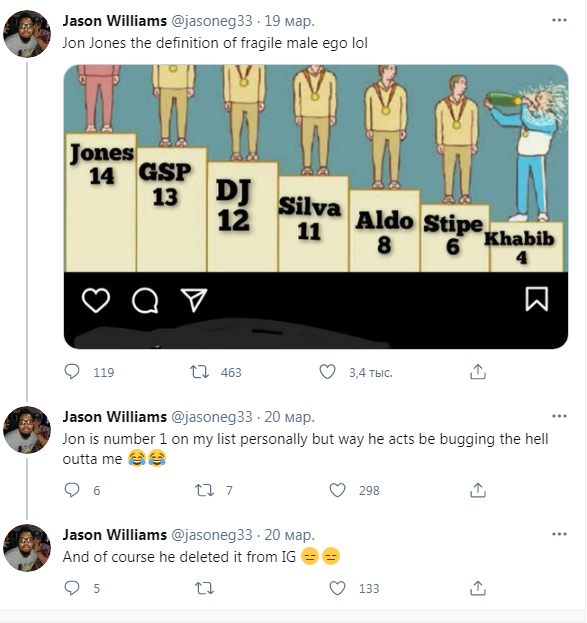Like the tweet with 298 likes
The image size is (587, 623).
pyautogui.click(x=337, y=490)
